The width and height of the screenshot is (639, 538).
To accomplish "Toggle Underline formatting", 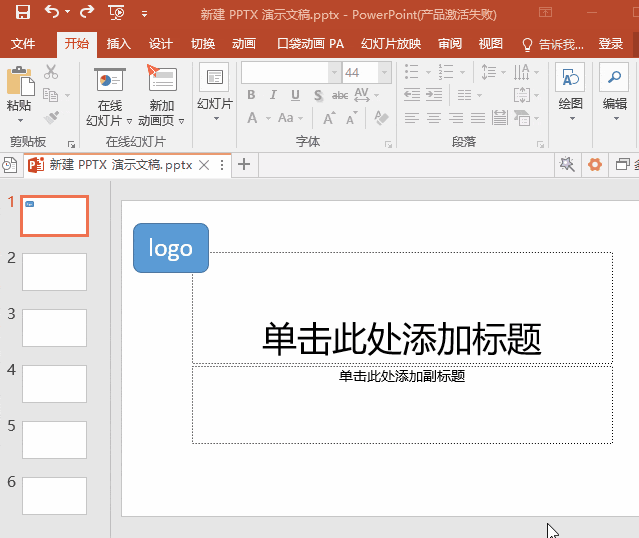I will click(x=295, y=95).
